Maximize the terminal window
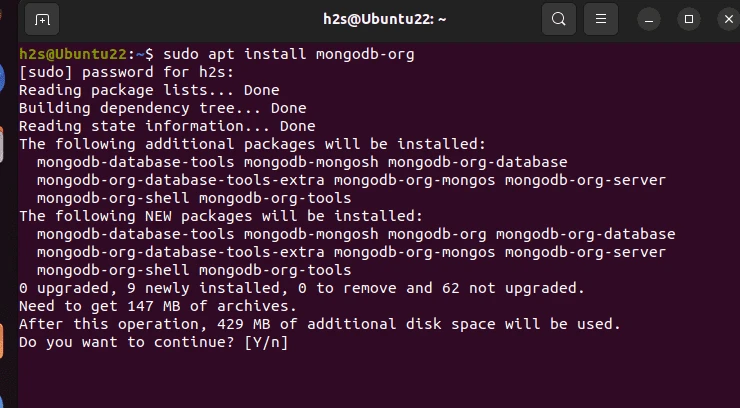The height and width of the screenshot is (408, 740). tap(689, 19)
